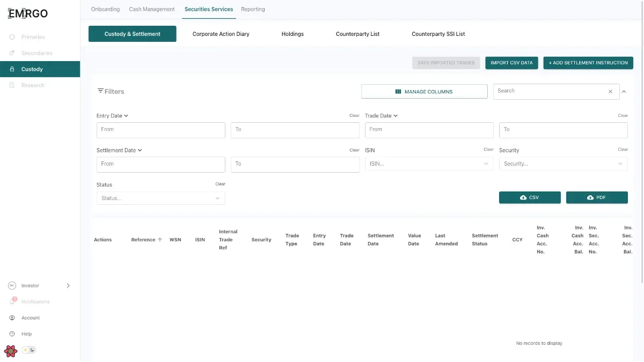This screenshot has height=362, width=644.
Task: Open the Status select dropdown
Action: click(161, 198)
